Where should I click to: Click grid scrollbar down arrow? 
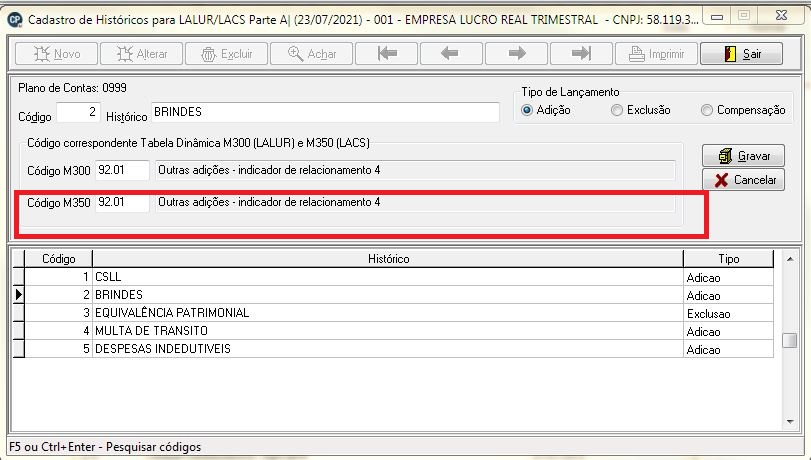tap(790, 422)
